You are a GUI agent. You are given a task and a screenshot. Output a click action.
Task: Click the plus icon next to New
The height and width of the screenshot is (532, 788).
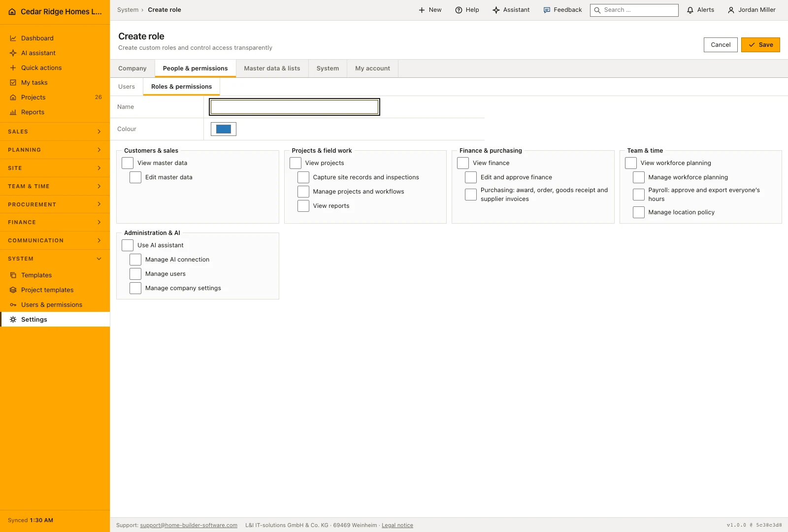pyautogui.click(x=422, y=10)
